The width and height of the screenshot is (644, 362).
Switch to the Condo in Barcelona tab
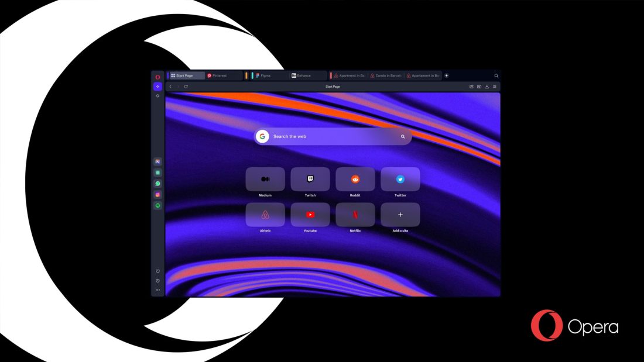pyautogui.click(x=386, y=75)
